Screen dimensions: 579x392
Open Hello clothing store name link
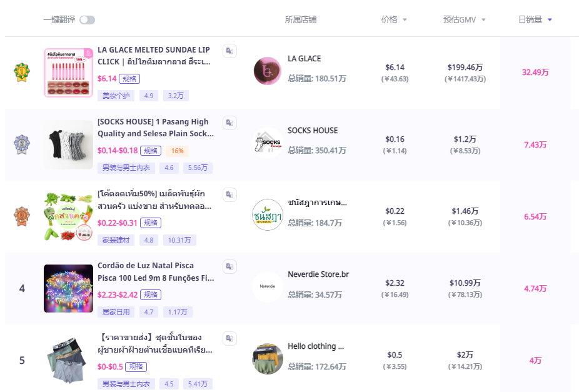coord(316,346)
